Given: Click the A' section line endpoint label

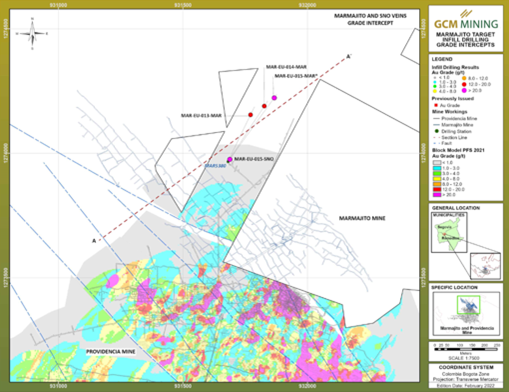Looking at the screenshot, I should (x=349, y=56).
